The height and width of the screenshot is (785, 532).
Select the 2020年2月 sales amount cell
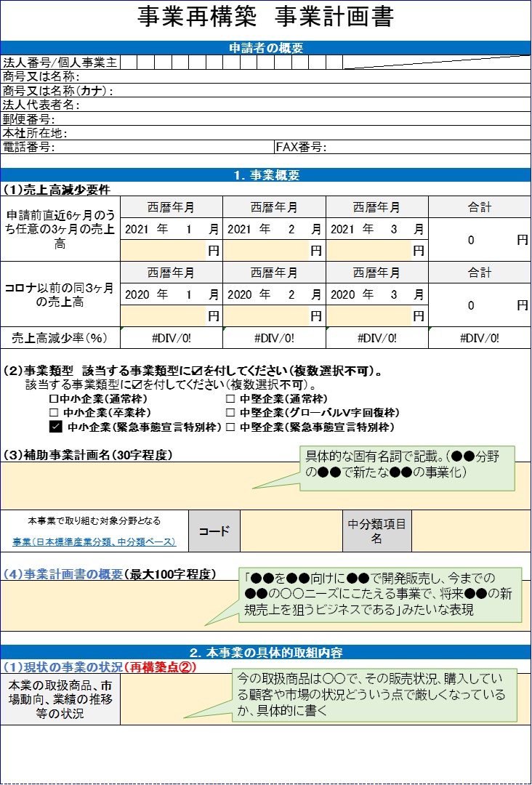pos(266,316)
